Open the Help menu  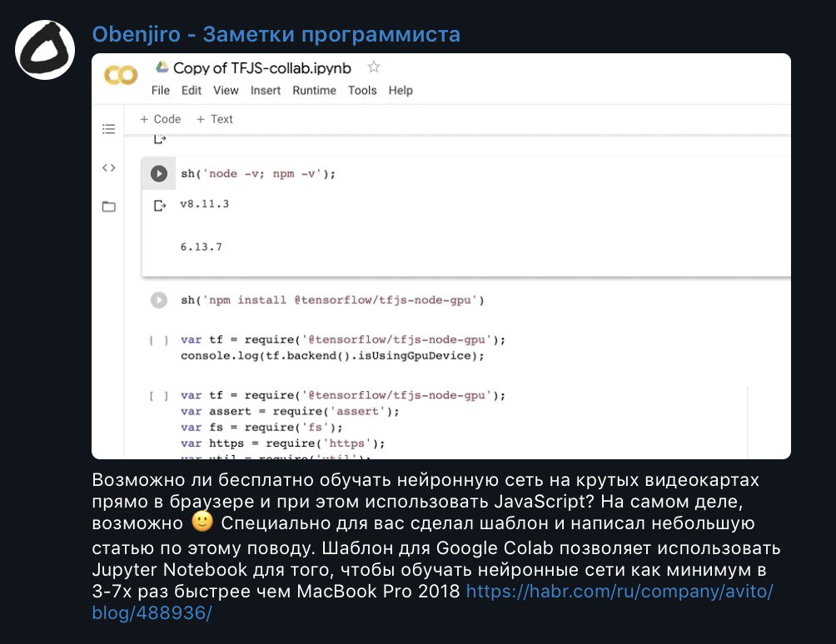(x=401, y=91)
